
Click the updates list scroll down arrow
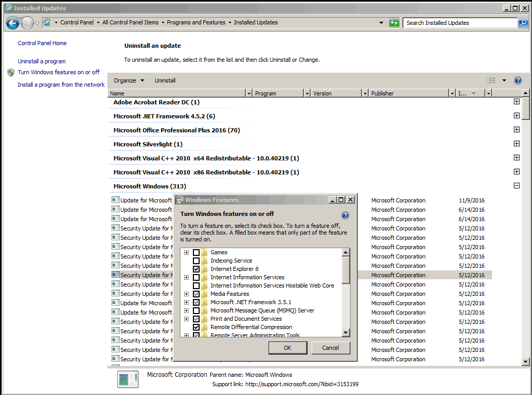pos(526,362)
